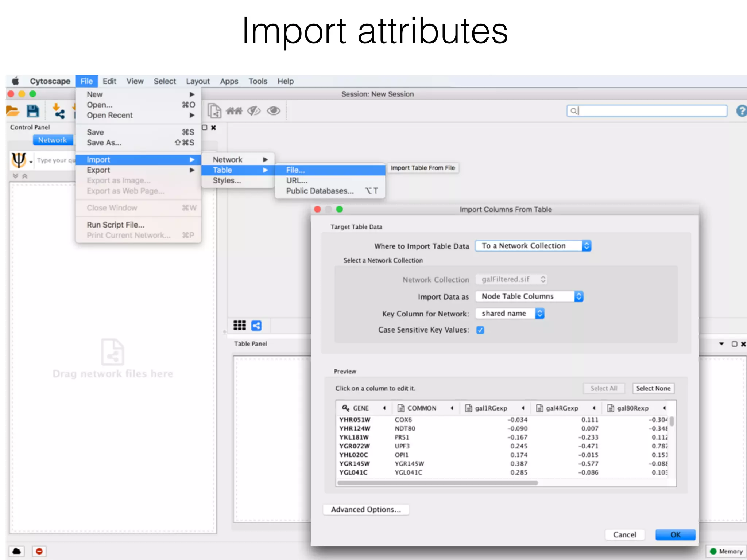Close the Control Panel with the x icon
Screen dimensions: 747x560
214,127
